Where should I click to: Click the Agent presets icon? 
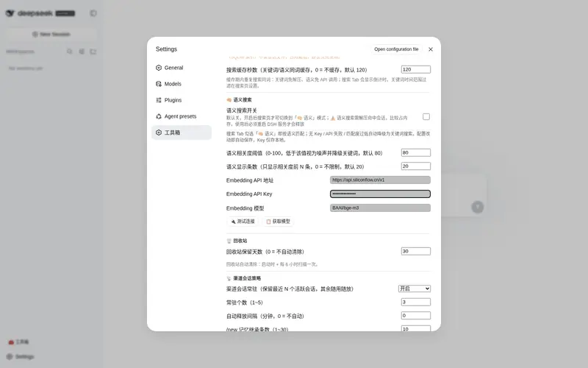click(x=159, y=116)
